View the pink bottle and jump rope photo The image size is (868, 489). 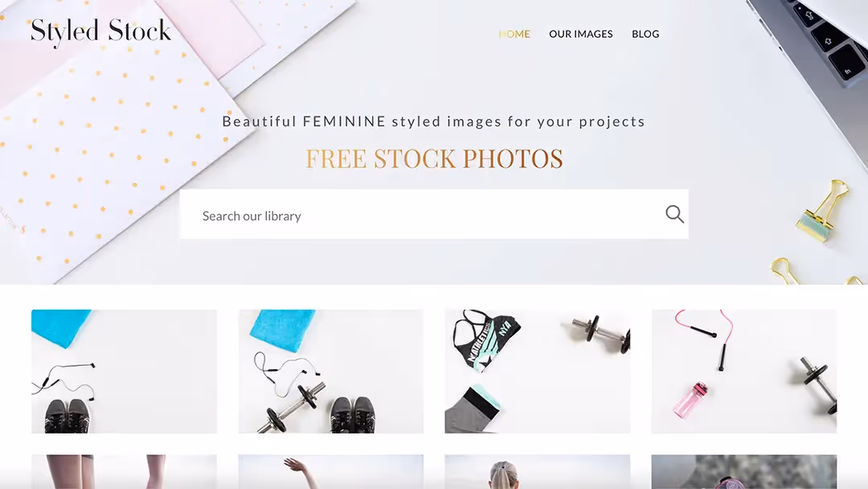tap(744, 371)
